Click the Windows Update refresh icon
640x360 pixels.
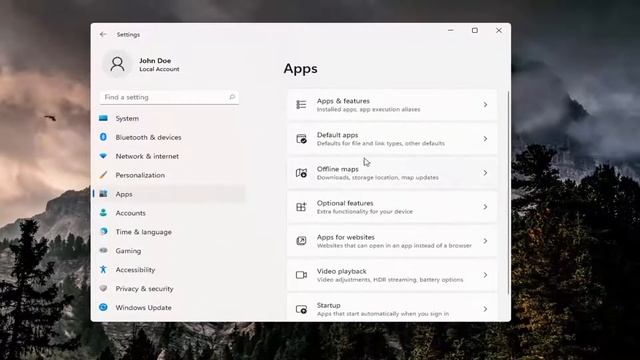pos(103,307)
